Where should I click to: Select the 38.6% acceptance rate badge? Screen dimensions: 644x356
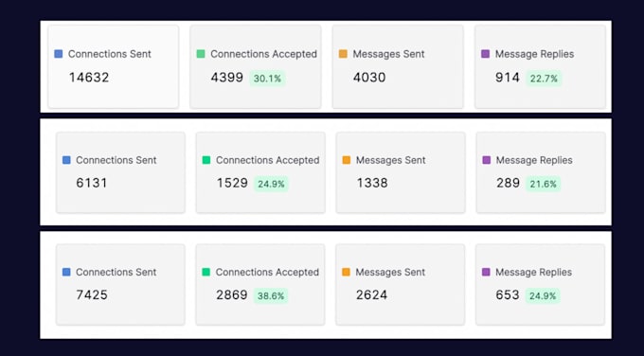pos(271,296)
